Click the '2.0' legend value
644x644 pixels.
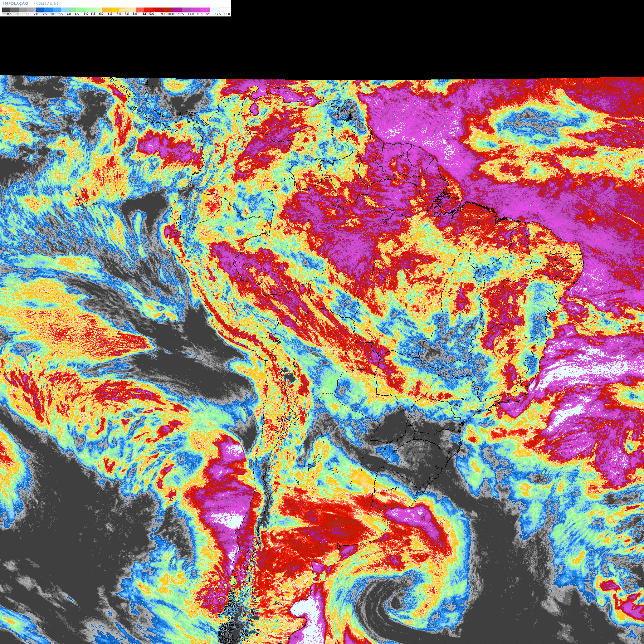pos(36,14)
